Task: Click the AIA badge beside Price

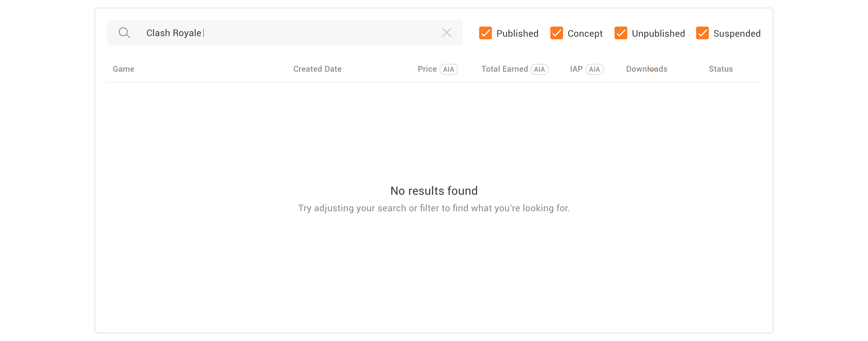Action: tap(448, 69)
